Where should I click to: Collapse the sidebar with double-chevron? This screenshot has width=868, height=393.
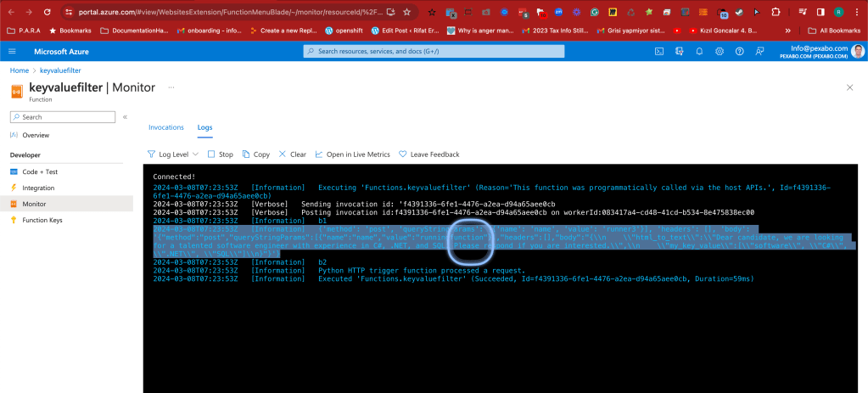pyautogui.click(x=125, y=117)
